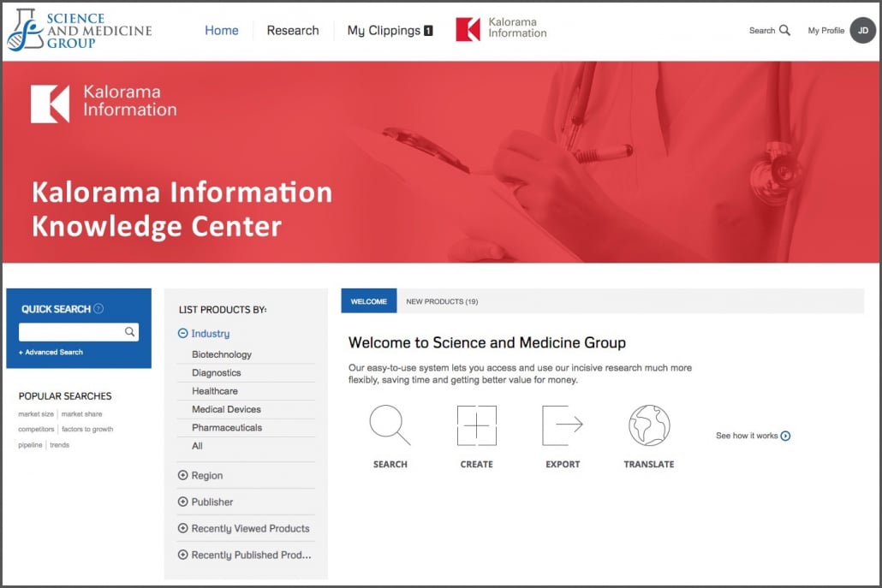
Task: Select the 'competitors' popular search
Action: [36, 429]
